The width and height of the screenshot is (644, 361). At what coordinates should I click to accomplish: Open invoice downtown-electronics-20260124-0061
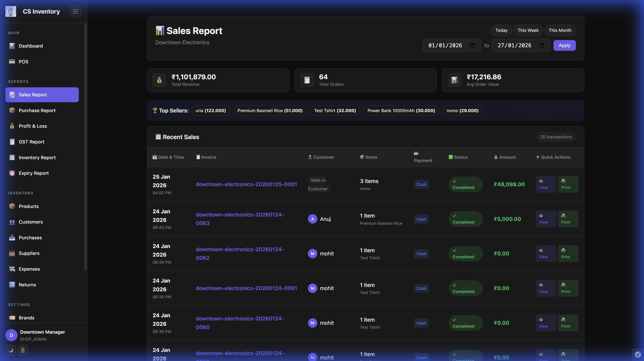(246, 288)
